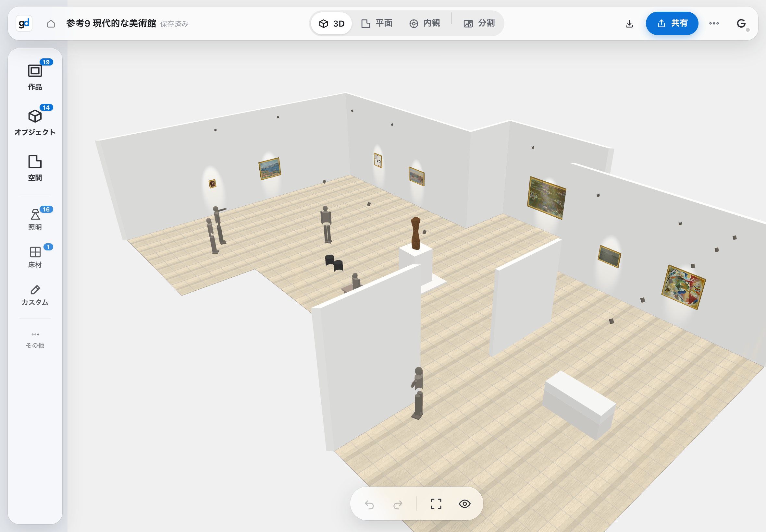
Task: Expand the その他 more options
Action: coord(35,340)
